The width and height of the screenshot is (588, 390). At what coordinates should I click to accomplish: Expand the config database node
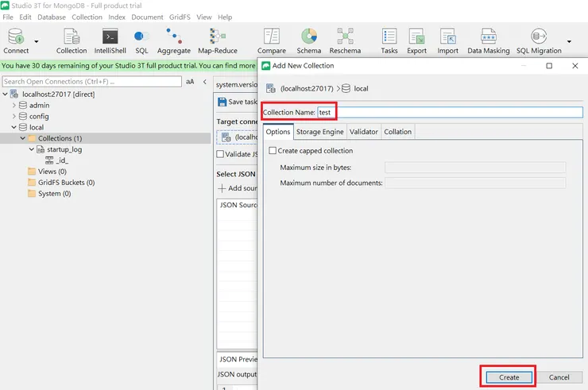(x=14, y=116)
